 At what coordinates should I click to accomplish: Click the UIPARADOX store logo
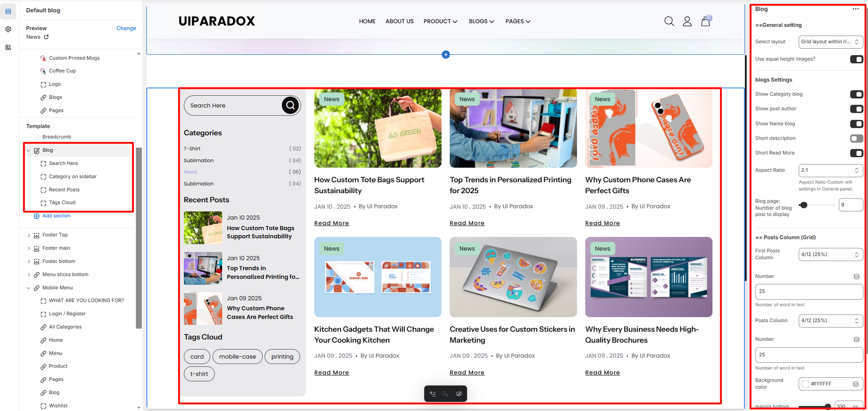pyautogui.click(x=217, y=21)
